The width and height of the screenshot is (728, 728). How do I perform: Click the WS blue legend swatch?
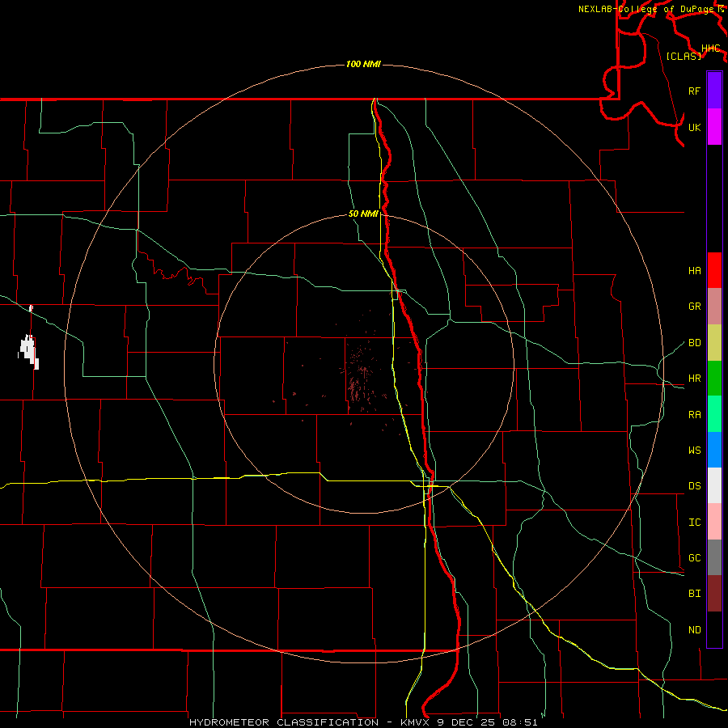point(714,450)
